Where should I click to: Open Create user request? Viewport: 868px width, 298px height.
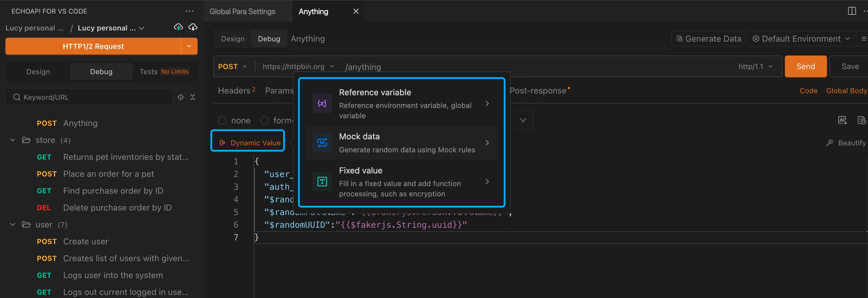coord(73,241)
